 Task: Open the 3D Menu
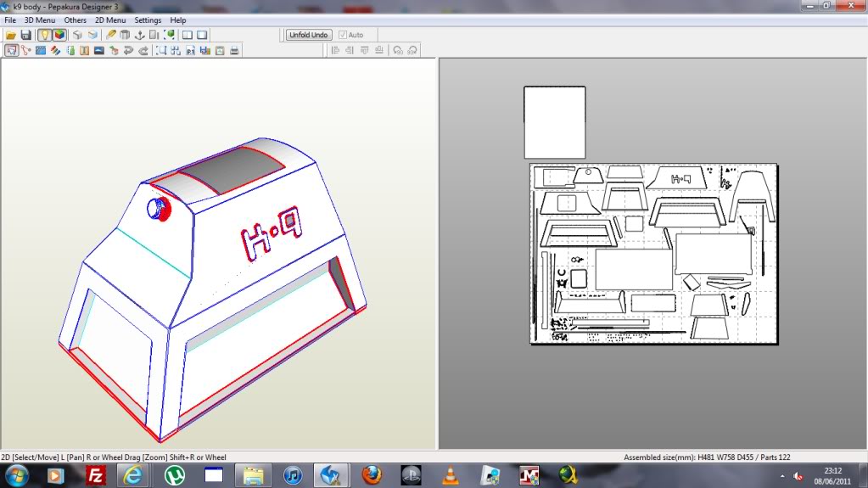39,20
